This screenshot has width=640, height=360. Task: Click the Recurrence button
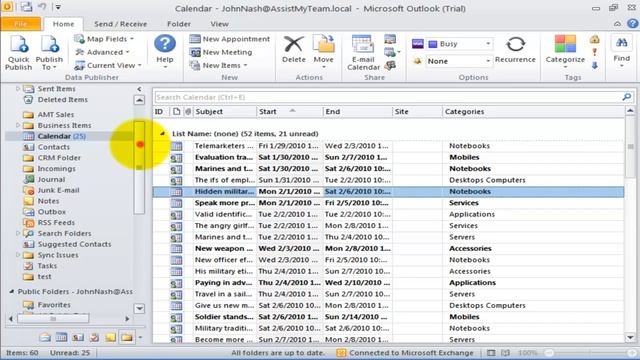click(515, 49)
